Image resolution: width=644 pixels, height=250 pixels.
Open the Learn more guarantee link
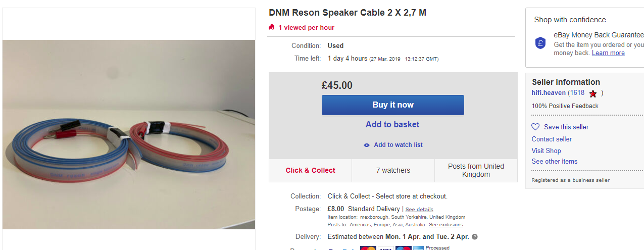[x=608, y=53]
